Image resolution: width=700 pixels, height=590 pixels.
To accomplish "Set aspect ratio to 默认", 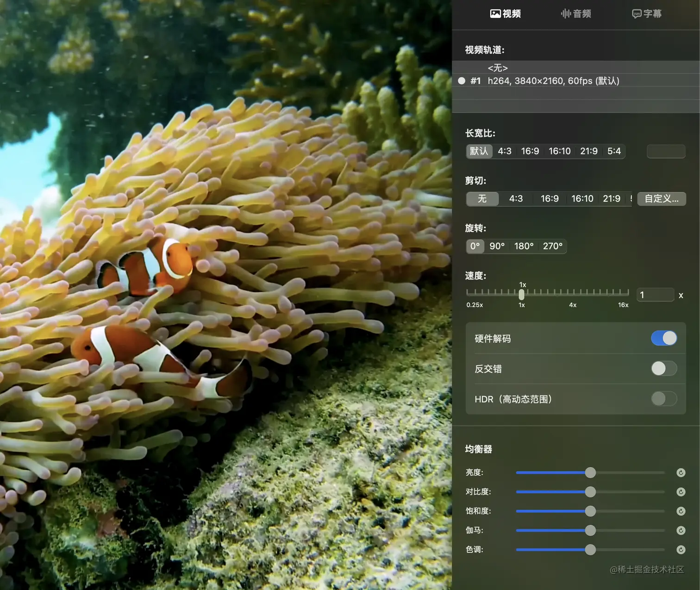I will tap(479, 151).
